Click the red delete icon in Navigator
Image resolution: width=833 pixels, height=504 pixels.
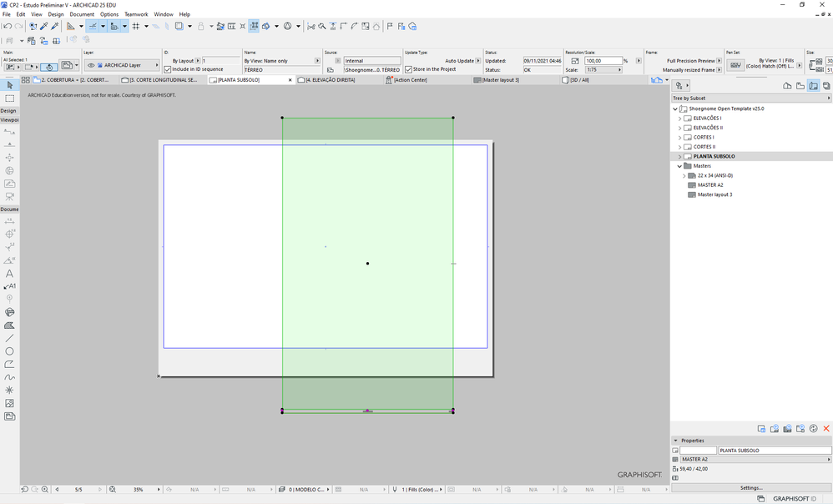point(826,428)
